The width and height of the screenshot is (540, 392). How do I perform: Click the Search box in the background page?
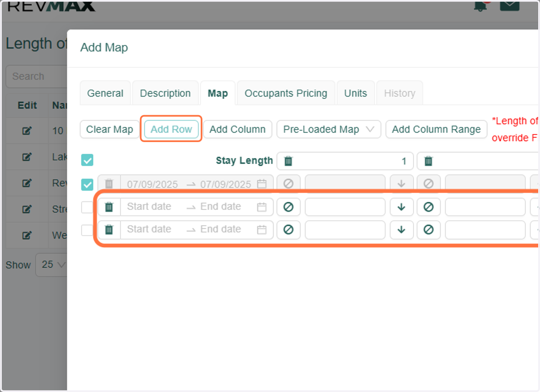[36, 76]
